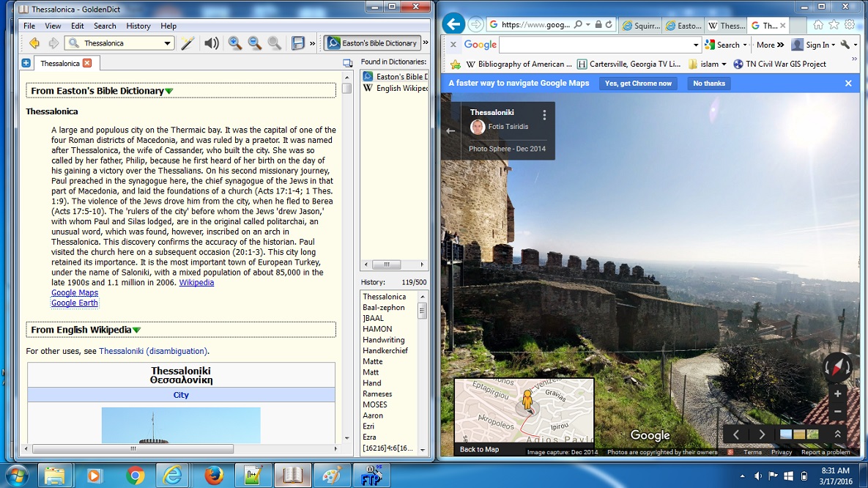Viewport: 868px width, 488px height.
Task: Select MOSES in history list
Action: click(x=375, y=405)
